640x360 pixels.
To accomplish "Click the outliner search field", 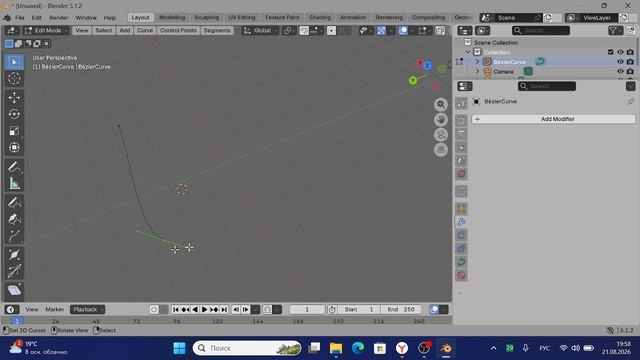I will (x=541, y=31).
